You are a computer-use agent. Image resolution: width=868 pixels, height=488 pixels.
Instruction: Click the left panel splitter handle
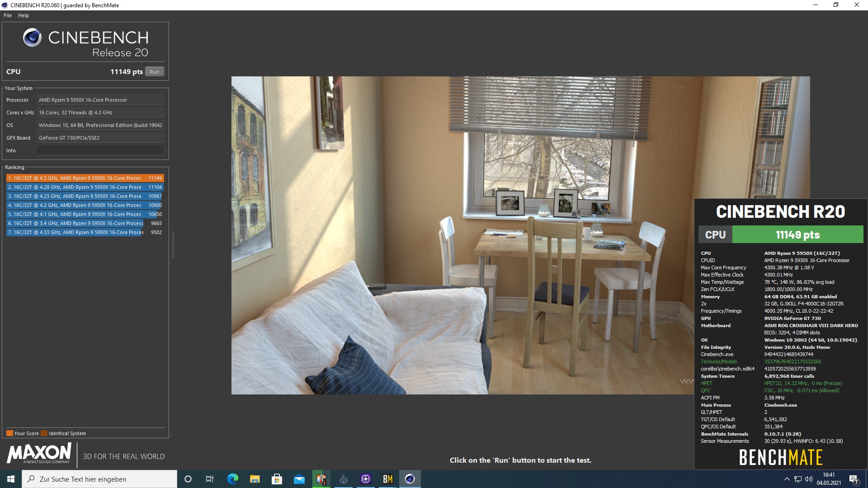pyautogui.click(x=173, y=244)
